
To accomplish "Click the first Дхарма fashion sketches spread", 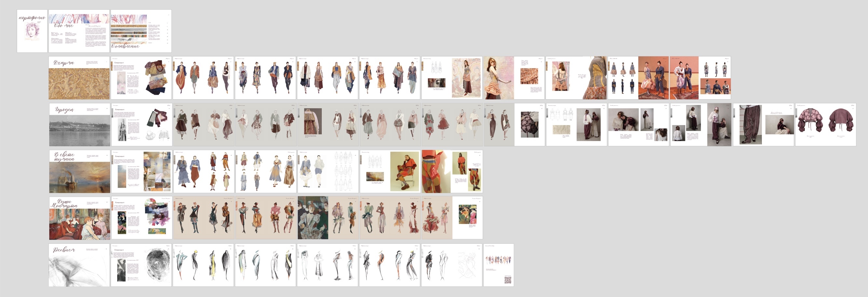I will pyautogui.click(x=203, y=78).
